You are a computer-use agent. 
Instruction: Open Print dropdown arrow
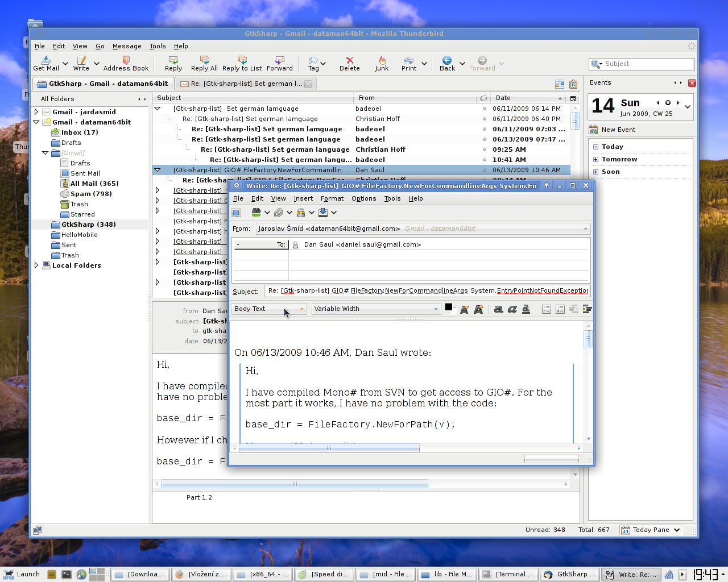click(x=424, y=64)
